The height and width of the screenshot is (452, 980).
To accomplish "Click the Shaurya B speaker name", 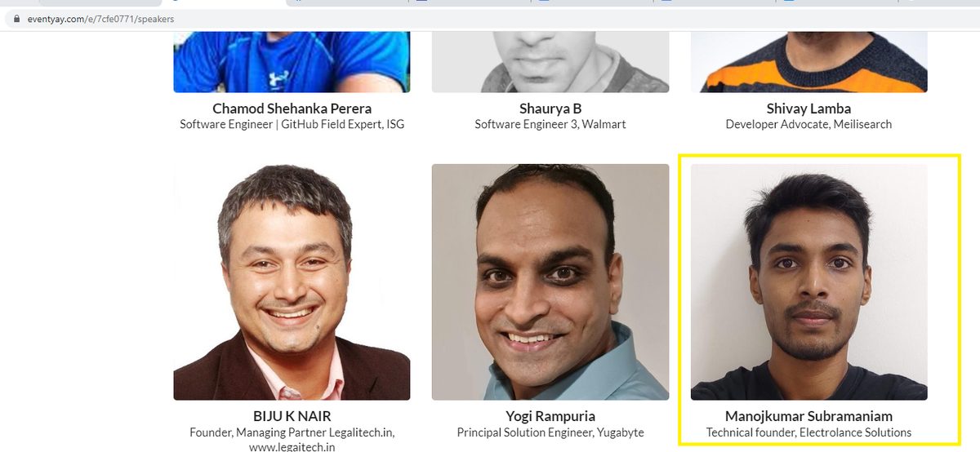I will click(550, 109).
